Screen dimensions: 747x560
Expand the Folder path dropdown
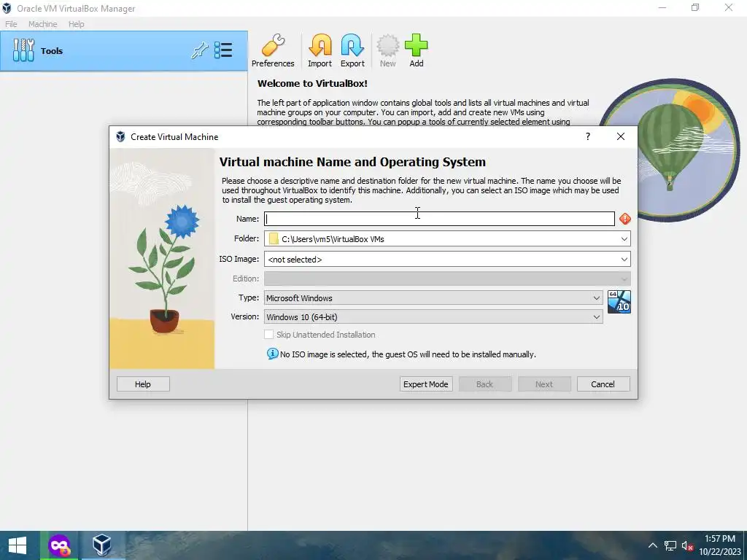point(624,239)
